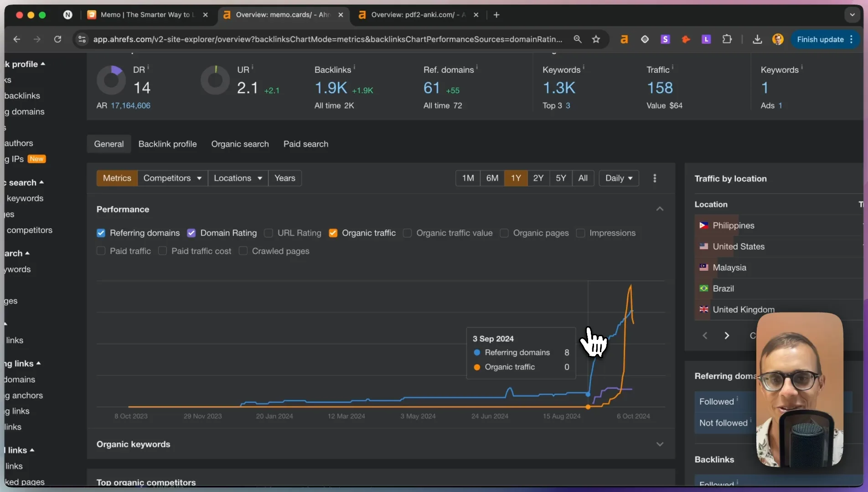Enable the Paid traffic checkbox
Viewport: 868px width, 492px height.
coord(101,251)
